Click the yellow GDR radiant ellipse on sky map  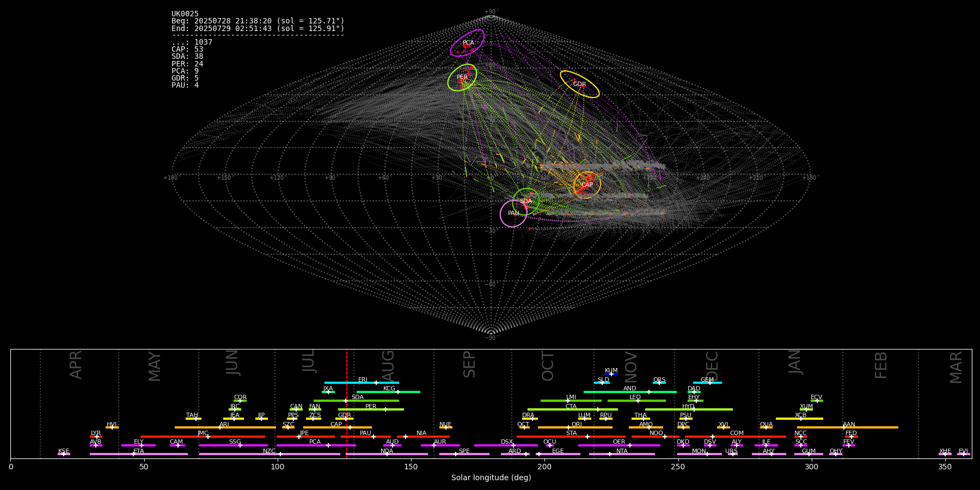[580, 84]
